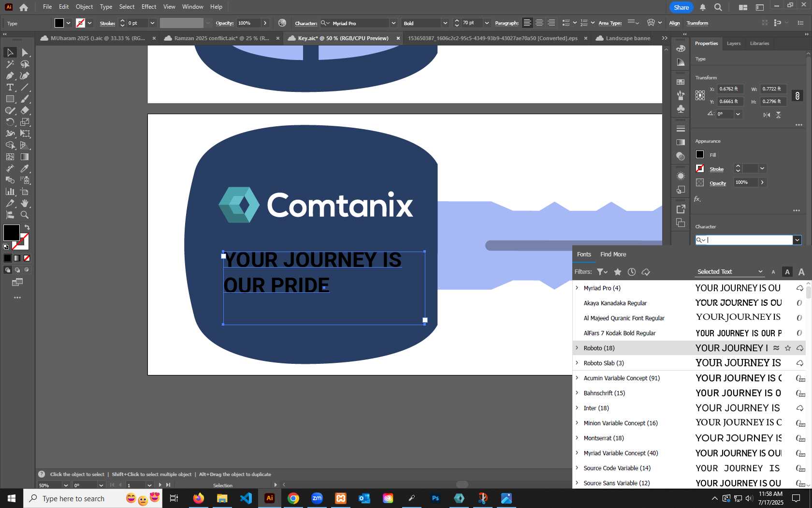Choose the Magic Wand tool
Screen dimensions: 812x508
[x=10, y=64]
